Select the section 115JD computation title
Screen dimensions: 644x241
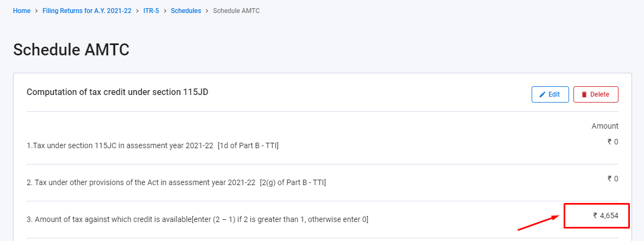point(117,92)
